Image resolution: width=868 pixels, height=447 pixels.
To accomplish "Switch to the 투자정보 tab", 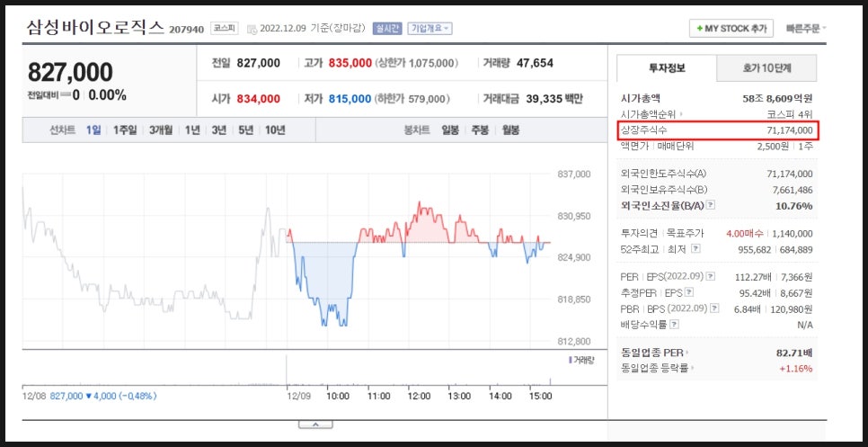I will pos(667,68).
